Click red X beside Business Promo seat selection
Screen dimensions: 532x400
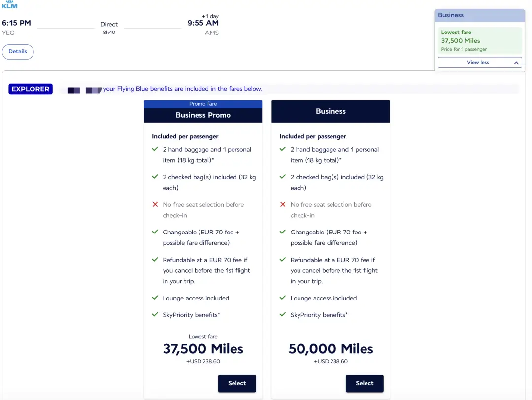[x=155, y=204]
